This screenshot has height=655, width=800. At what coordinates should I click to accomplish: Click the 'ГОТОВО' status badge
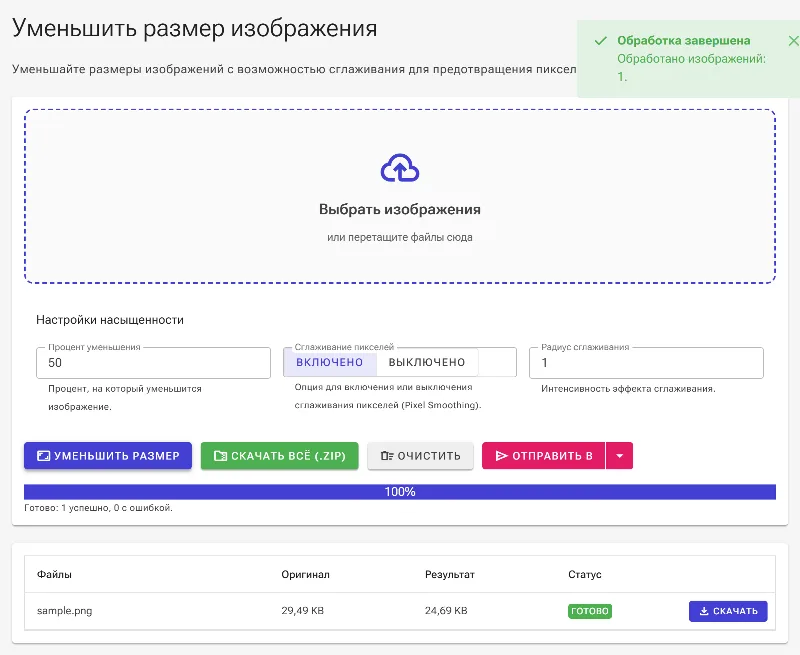pos(590,611)
